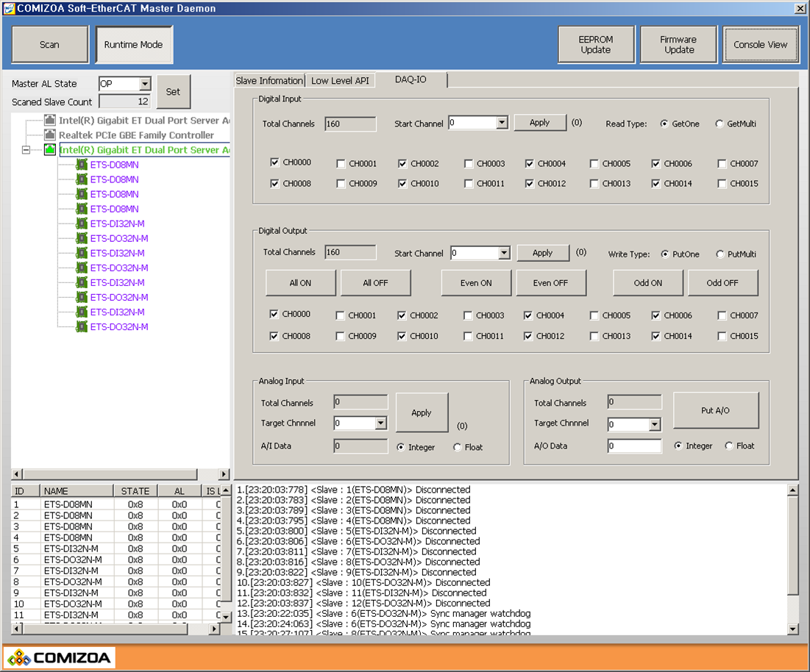
Task: Select Float option in Analog Input
Action: 457,447
